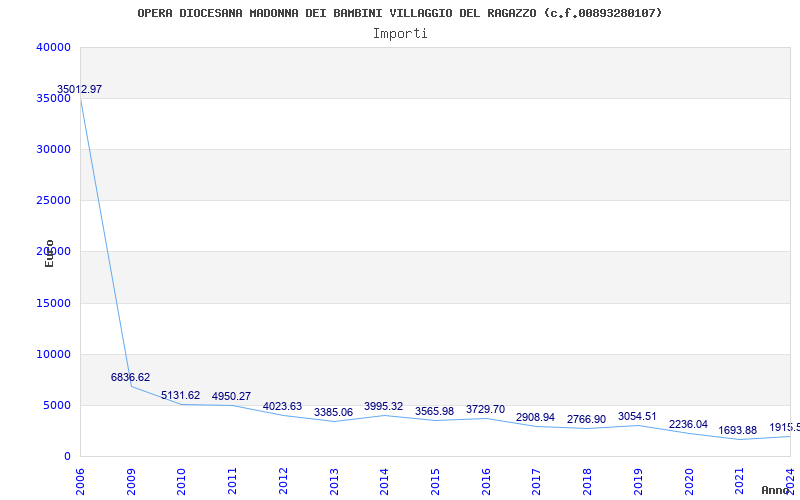Click the y-axis value 10000
The height and width of the screenshot is (500, 800).
53,355
